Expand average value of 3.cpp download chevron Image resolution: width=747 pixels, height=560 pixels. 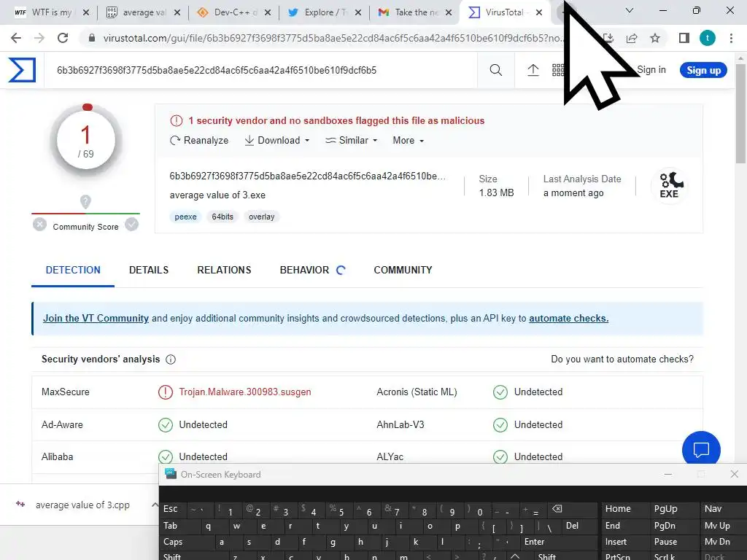[155, 505]
